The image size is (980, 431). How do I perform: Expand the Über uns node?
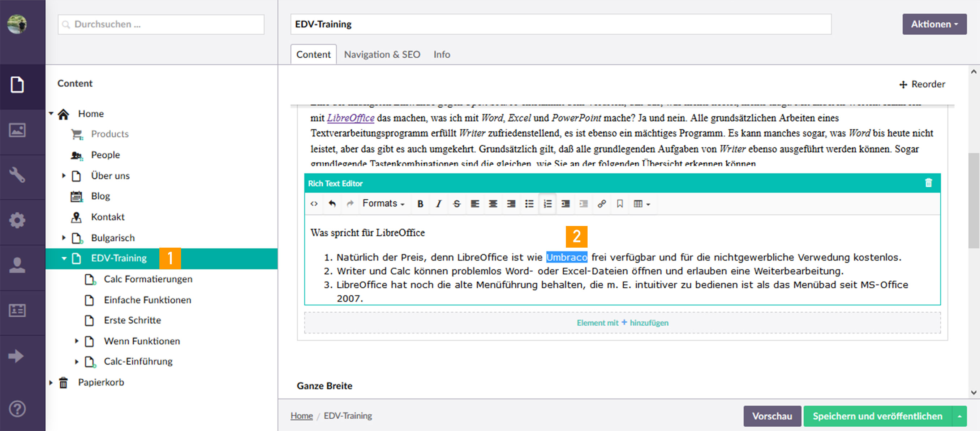[x=64, y=175]
